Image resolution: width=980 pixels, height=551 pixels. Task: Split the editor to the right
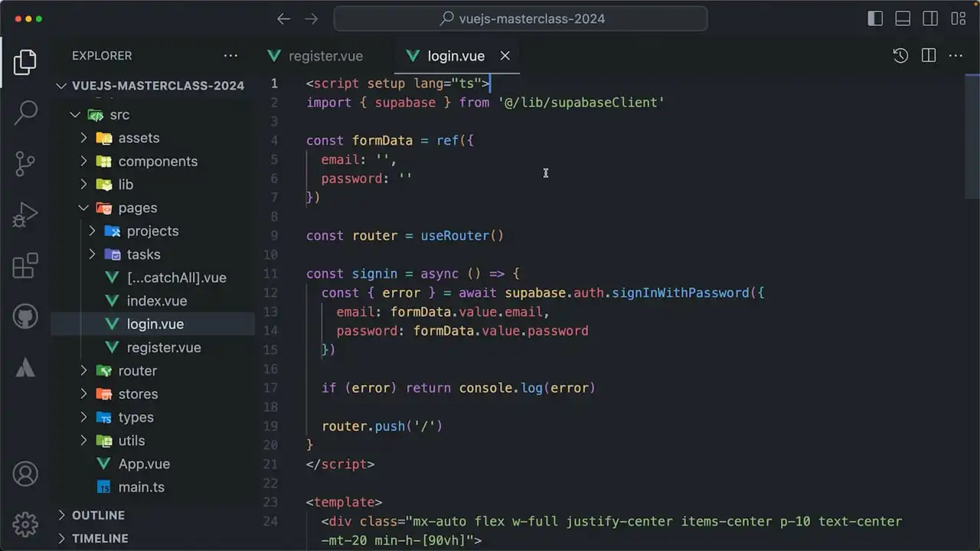click(x=929, y=56)
